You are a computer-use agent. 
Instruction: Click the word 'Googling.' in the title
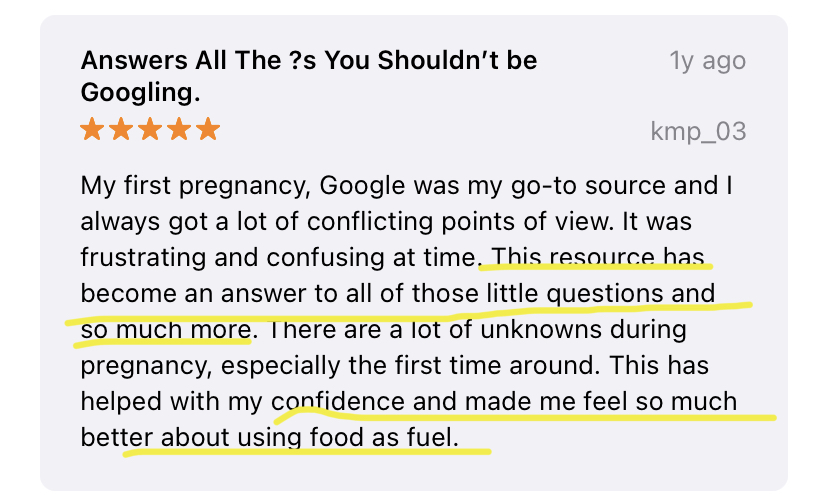pos(140,93)
